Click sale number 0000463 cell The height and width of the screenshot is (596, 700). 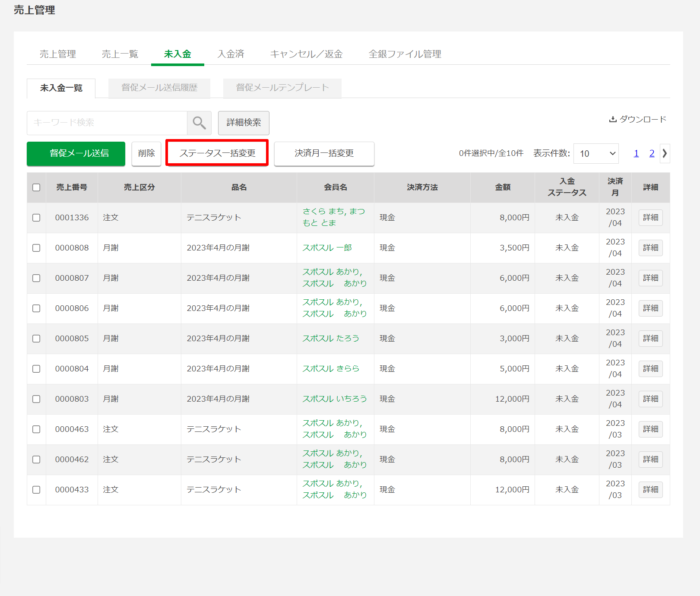click(x=72, y=429)
